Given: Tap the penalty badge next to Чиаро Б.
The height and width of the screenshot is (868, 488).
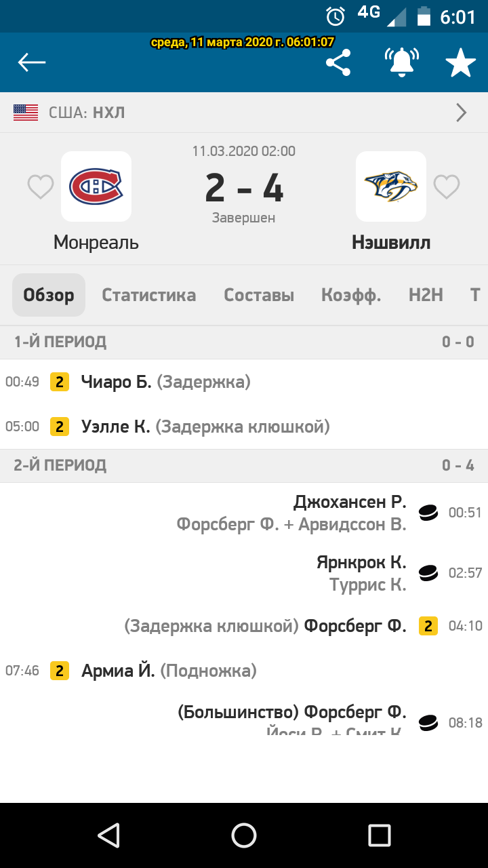Looking at the screenshot, I should coord(60,382).
